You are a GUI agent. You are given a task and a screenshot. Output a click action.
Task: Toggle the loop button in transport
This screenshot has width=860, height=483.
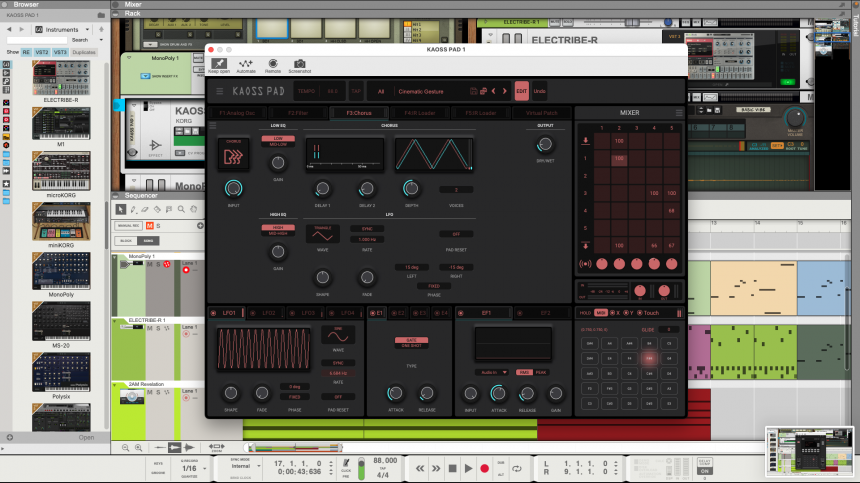517,468
